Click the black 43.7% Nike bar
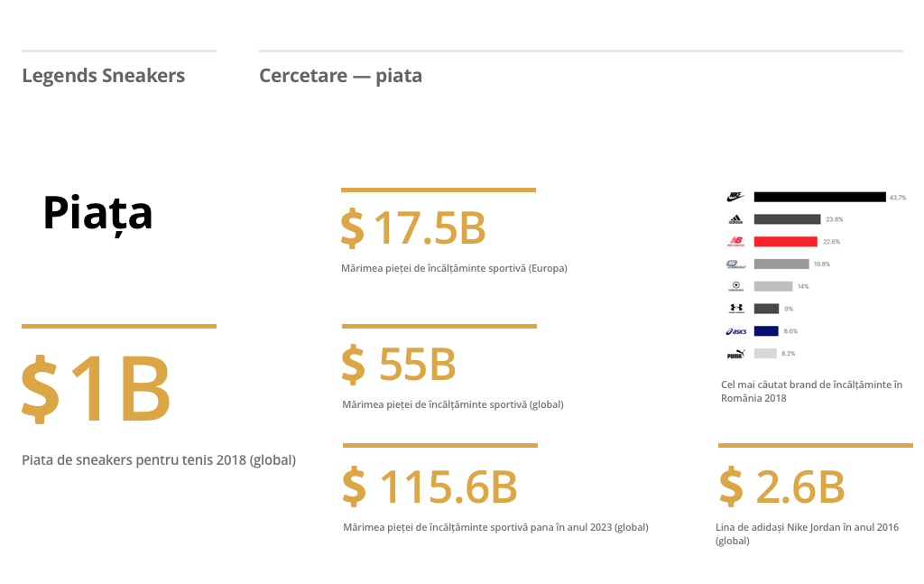 click(819, 197)
